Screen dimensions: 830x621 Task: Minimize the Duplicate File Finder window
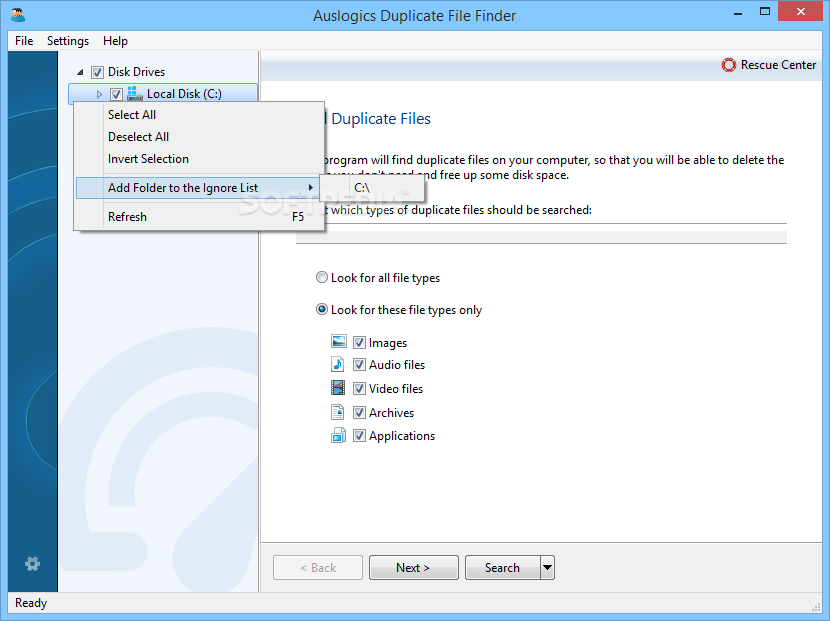[738, 13]
